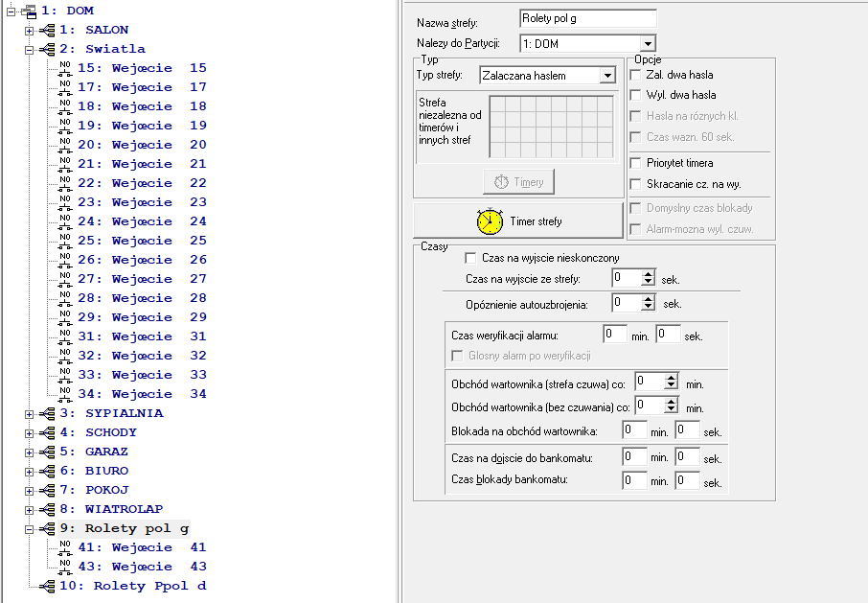Expand the POKOJ zone node
868x603 pixels.
tap(29, 491)
